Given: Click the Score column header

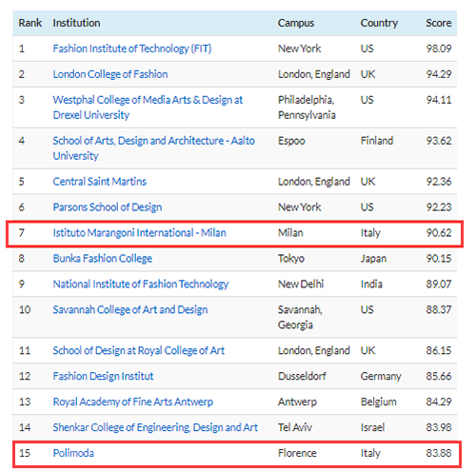Looking at the screenshot, I should click(439, 23).
